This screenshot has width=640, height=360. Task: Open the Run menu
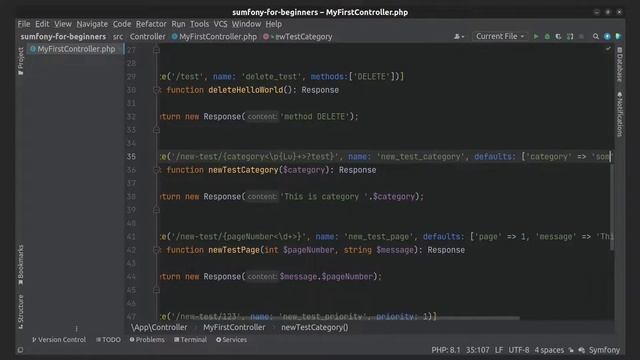(x=178, y=24)
